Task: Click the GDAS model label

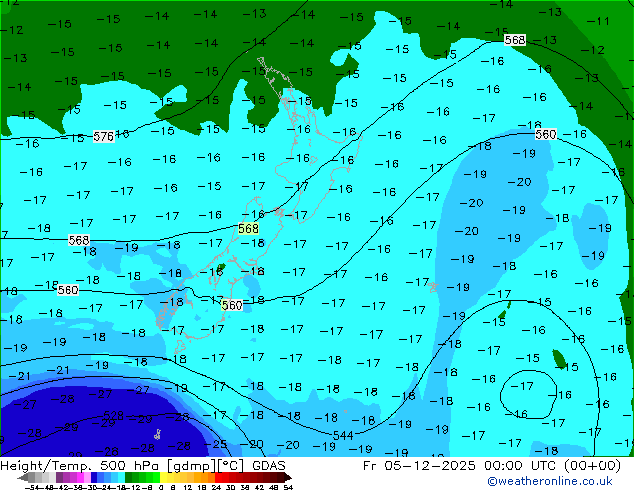Action: 269,466
